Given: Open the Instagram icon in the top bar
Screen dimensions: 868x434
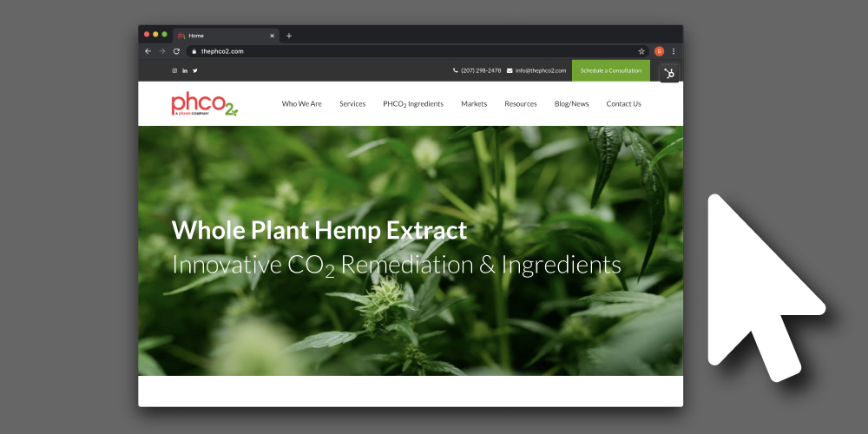Looking at the screenshot, I should pyautogui.click(x=174, y=71).
